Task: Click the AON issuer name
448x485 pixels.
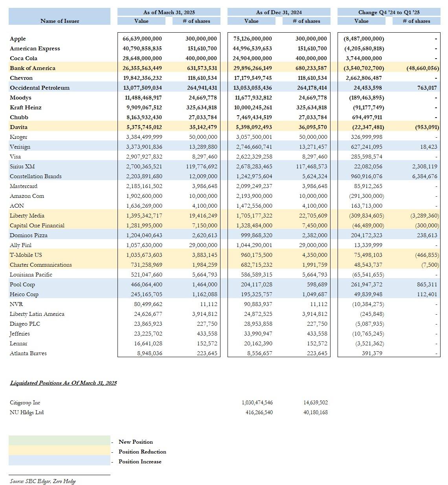Action: point(17,206)
